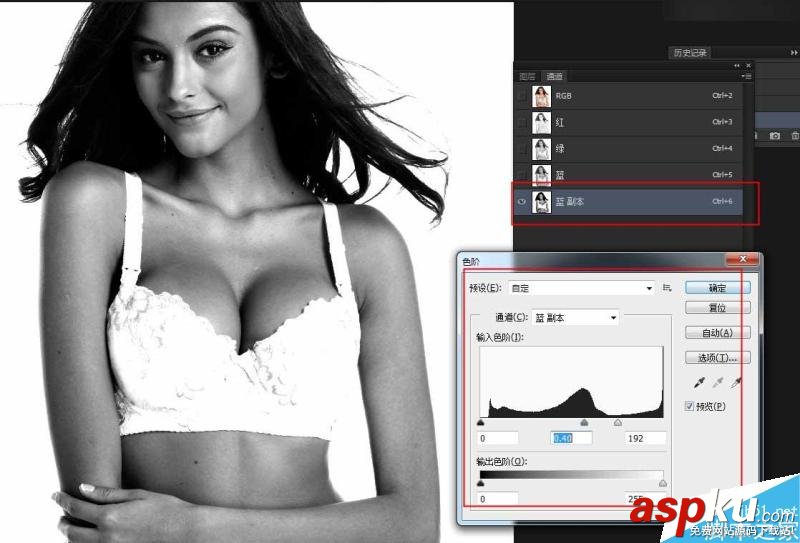The height and width of the screenshot is (543, 800).
Task: Toggle visibility box of RGB channel
Action: pyautogui.click(x=521, y=95)
